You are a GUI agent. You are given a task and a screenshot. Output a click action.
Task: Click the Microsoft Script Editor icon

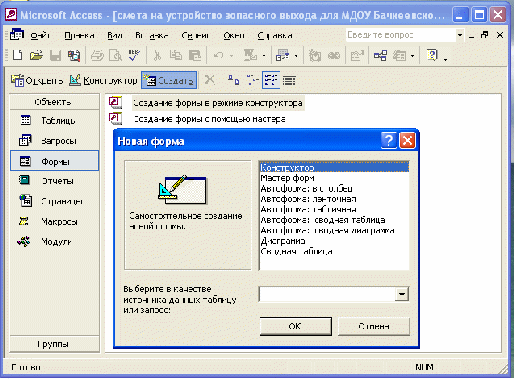(x=334, y=55)
